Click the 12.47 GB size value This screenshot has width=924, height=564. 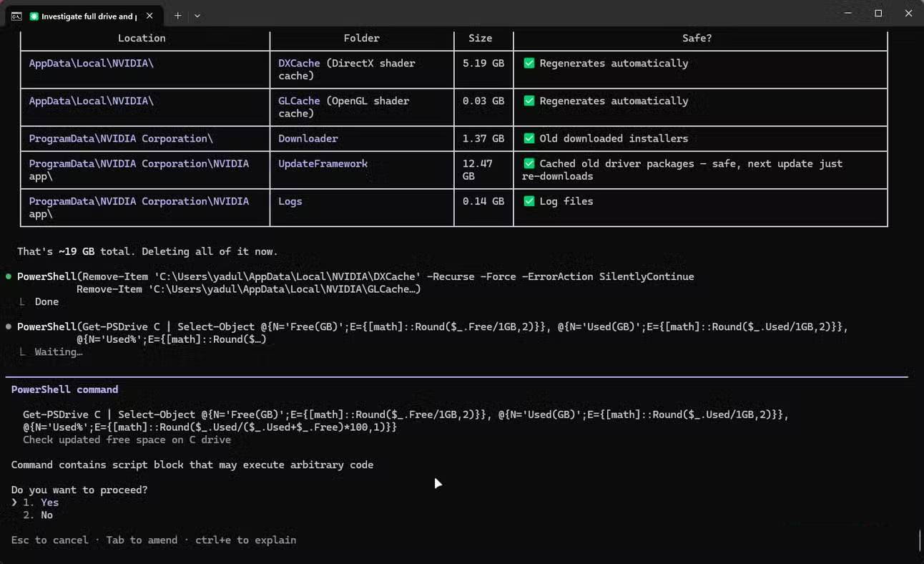tap(478, 170)
